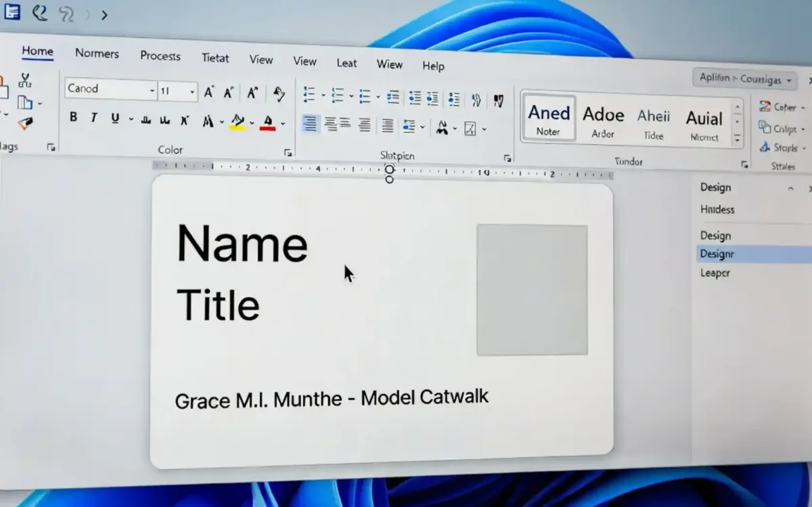Viewport: 812px width, 507px height.
Task: Open the Wiew ribbon tab
Action: [390, 64]
